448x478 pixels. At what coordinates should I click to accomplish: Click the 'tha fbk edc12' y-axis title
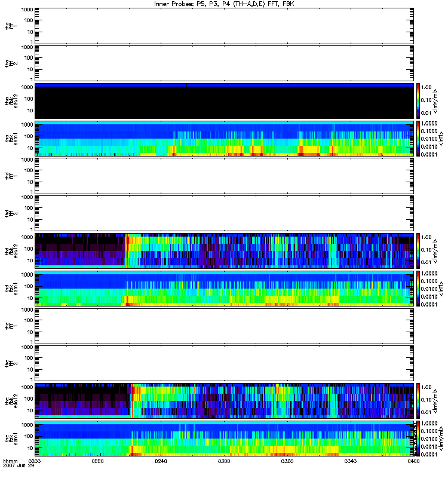(x=11, y=101)
